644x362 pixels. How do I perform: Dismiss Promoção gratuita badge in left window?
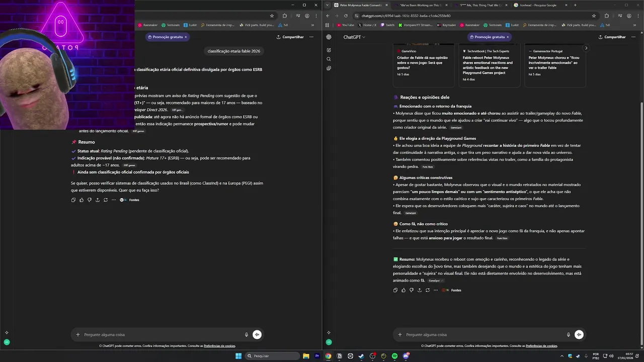[186, 37]
